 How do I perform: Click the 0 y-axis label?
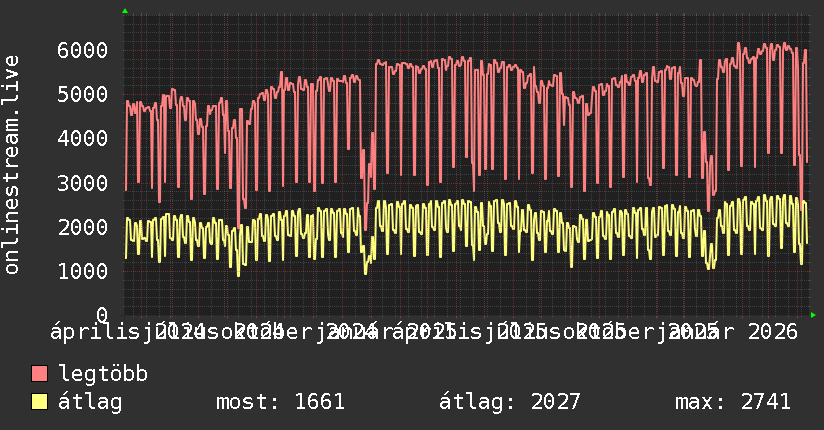[x=102, y=315]
